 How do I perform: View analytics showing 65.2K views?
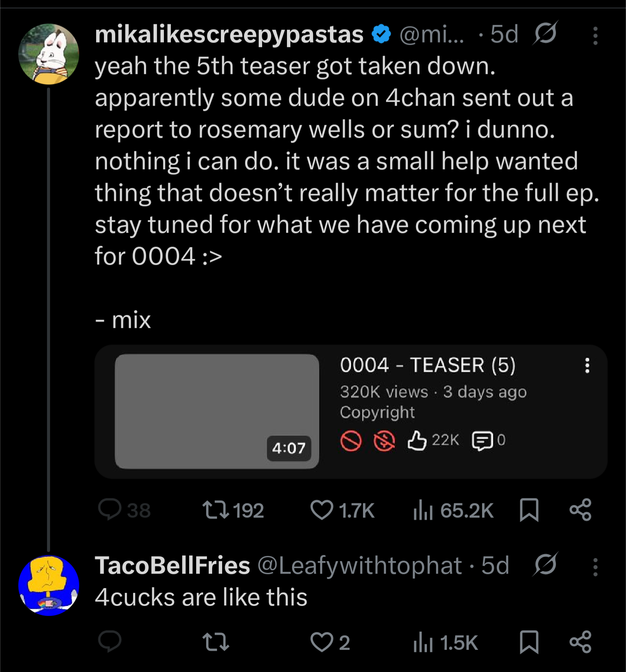[423, 510]
